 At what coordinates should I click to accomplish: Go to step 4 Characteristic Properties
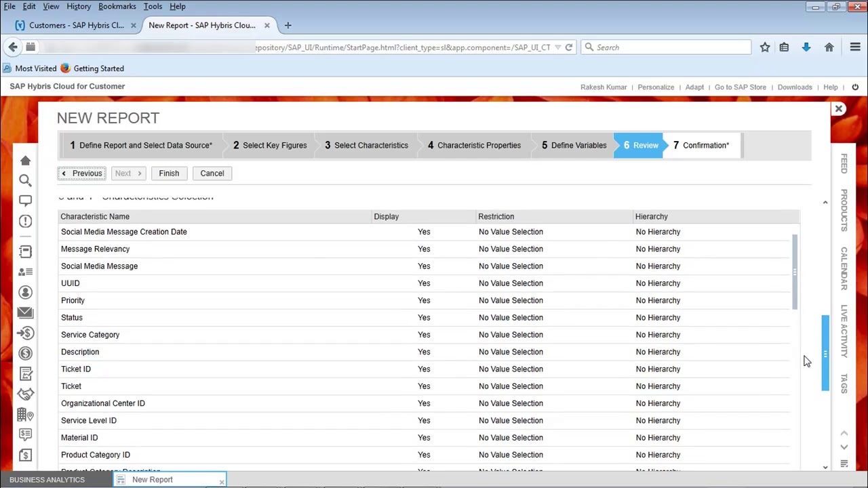pos(474,145)
